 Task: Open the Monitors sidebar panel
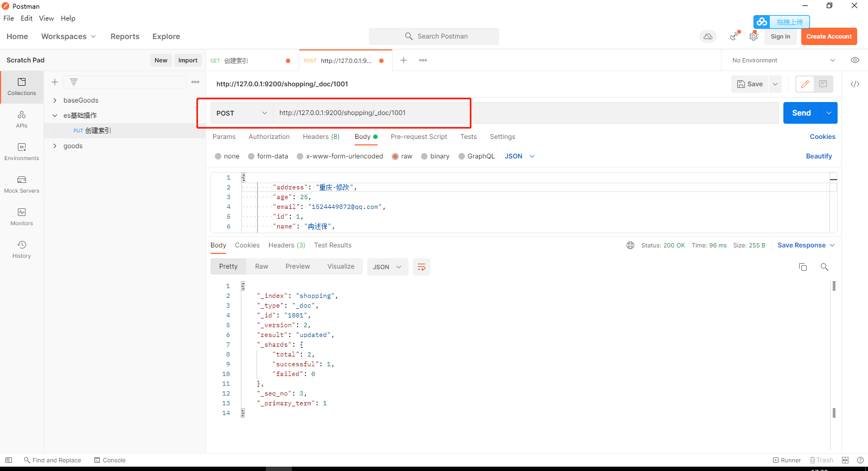22,217
